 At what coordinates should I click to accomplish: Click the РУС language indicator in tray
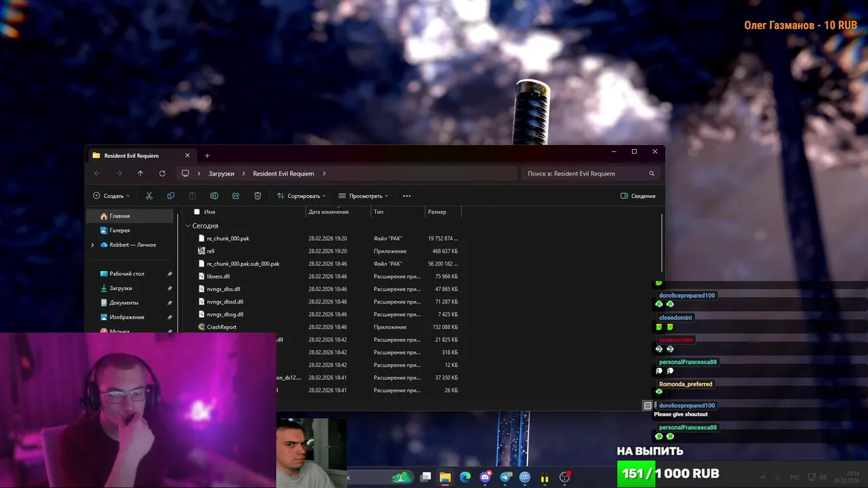pos(796,477)
